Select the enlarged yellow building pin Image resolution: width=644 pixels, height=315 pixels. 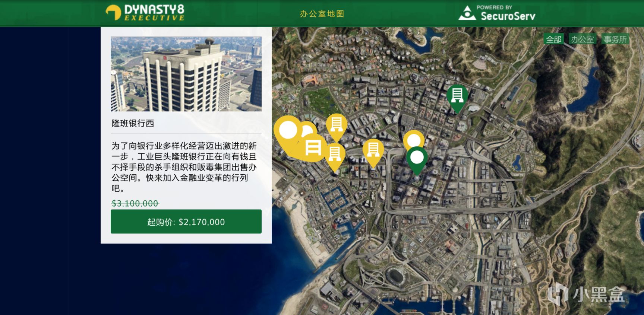tap(313, 148)
